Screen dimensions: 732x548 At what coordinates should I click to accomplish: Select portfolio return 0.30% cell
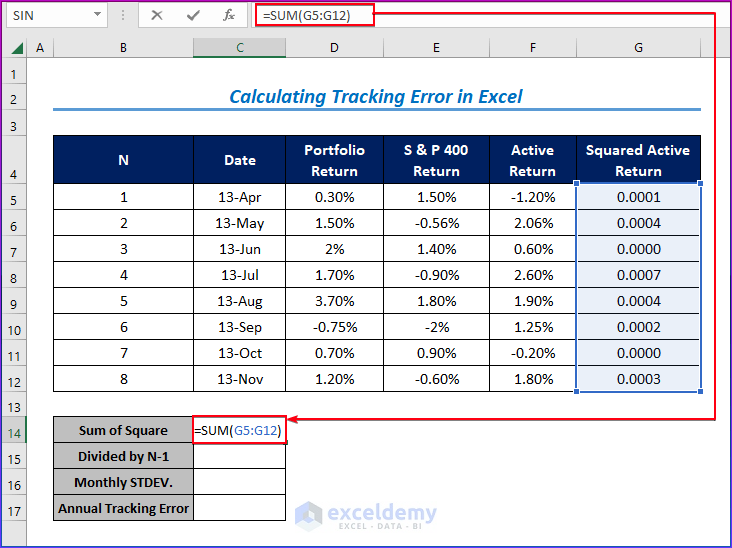[334, 197]
